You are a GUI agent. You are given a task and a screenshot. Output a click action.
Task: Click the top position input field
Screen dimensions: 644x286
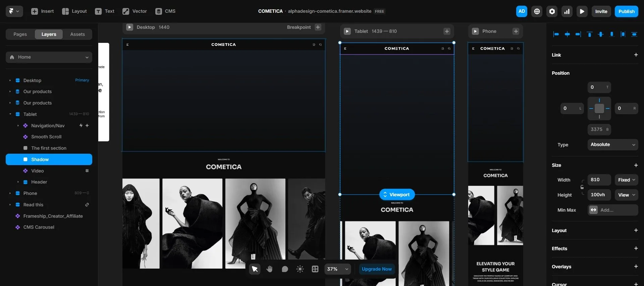pyautogui.click(x=599, y=87)
